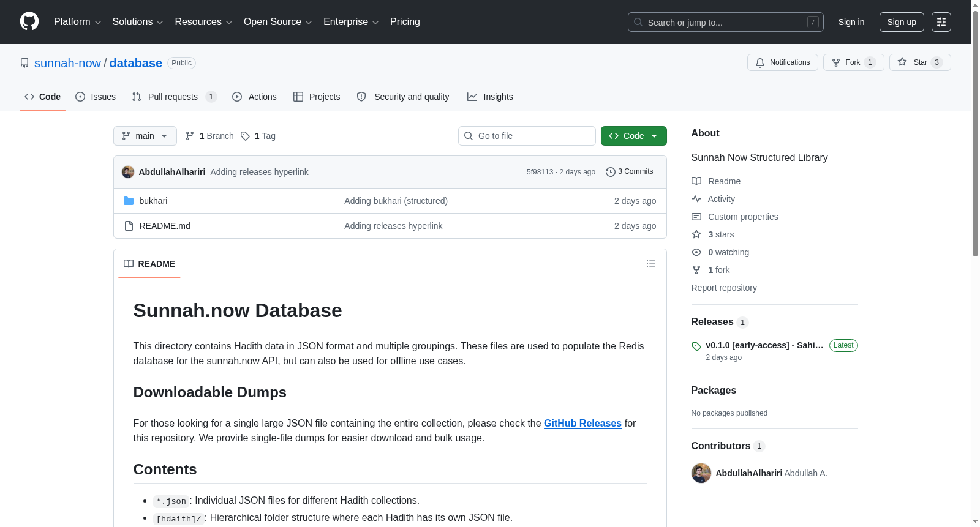980x527 pixels.
Task: Click the contributor avatar for AbdullahAlhariri
Action: point(701,473)
